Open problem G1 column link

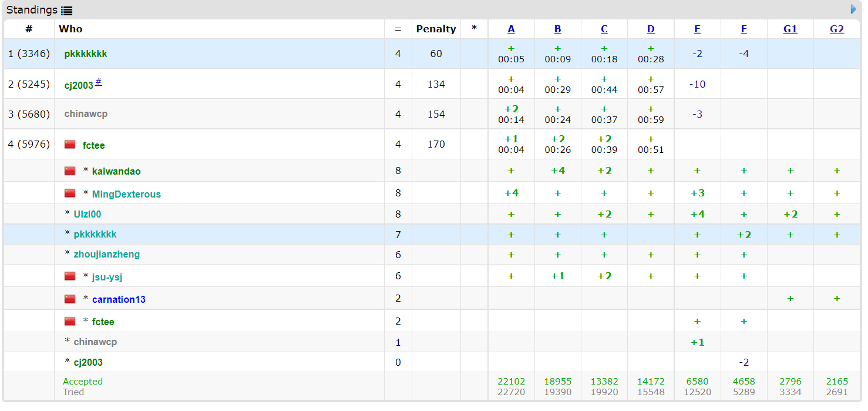pyautogui.click(x=790, y=29)
